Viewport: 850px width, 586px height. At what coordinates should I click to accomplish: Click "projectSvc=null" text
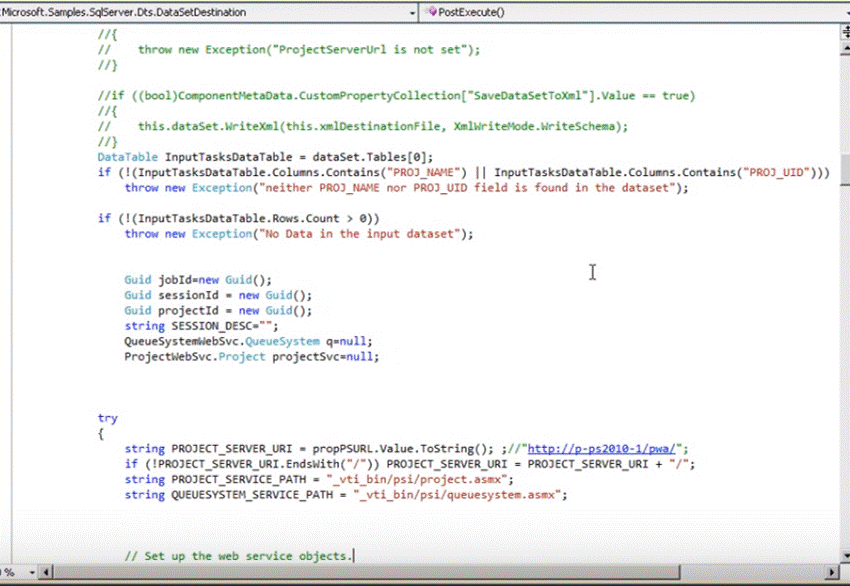pos(322,357)
